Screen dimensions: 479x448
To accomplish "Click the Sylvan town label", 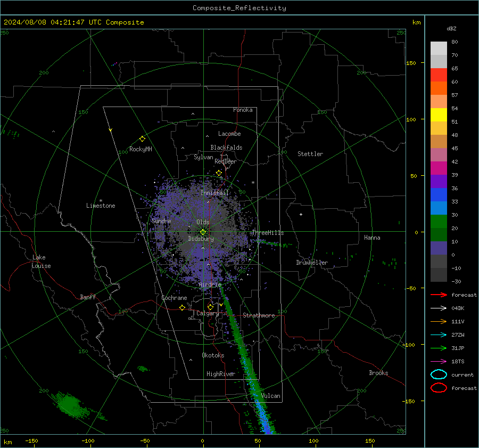I will (203, 157).
